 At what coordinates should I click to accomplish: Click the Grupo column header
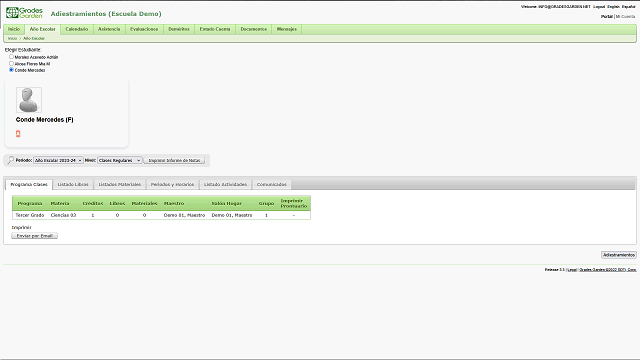click(x=266, y=203)
